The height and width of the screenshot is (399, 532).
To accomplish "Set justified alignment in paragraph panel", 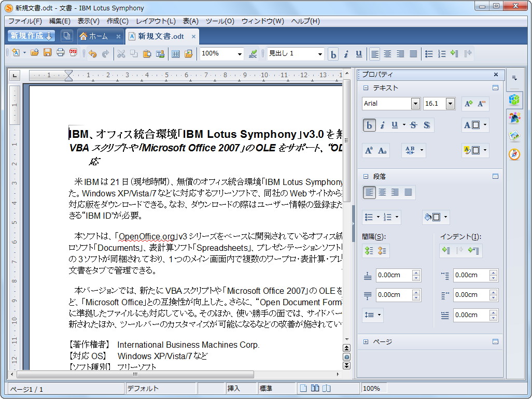I will click(x=408, y=193).
